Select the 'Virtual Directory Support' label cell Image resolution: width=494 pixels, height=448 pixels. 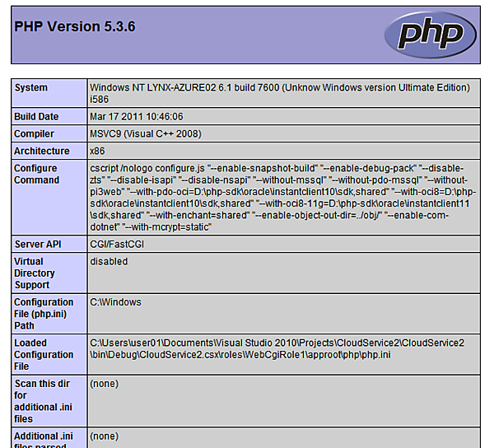tap(49, 273)
